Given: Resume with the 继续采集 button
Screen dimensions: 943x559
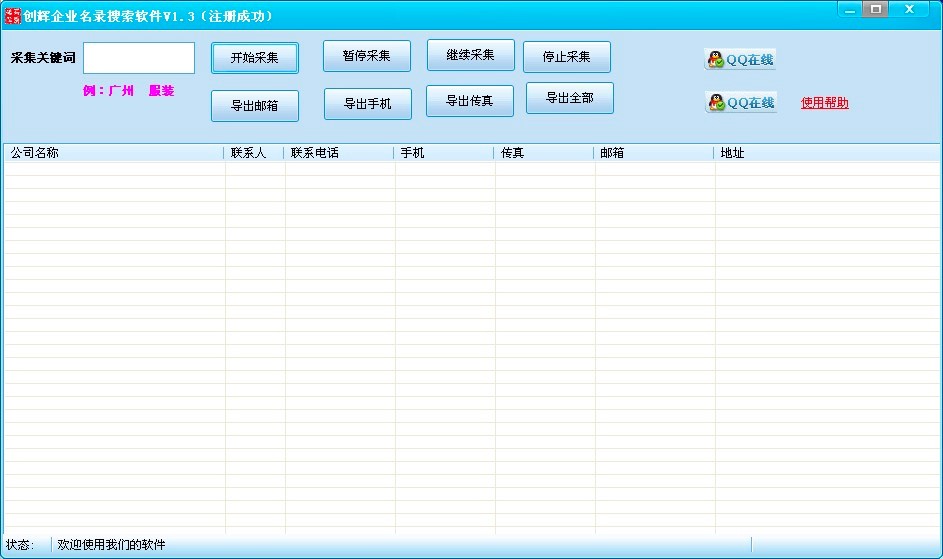Looking at the screenshot, I should tap(470, 55).
